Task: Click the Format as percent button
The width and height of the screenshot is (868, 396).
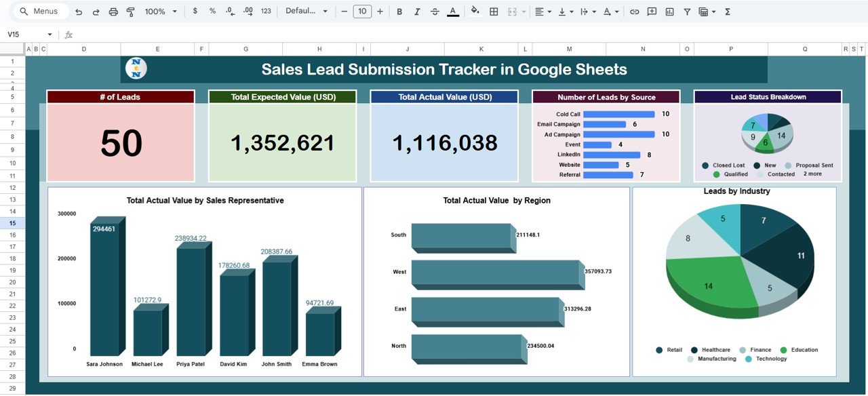Action: point(212,12)
